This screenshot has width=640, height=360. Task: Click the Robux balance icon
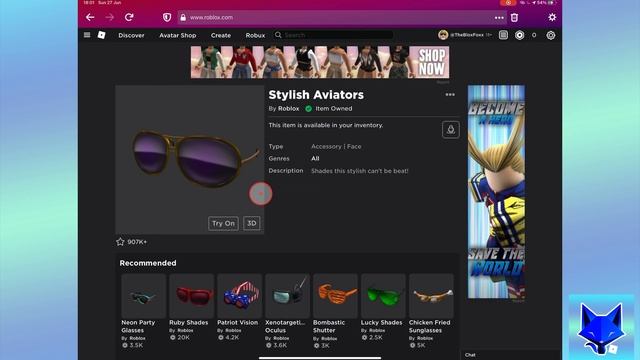pos(519,35)
